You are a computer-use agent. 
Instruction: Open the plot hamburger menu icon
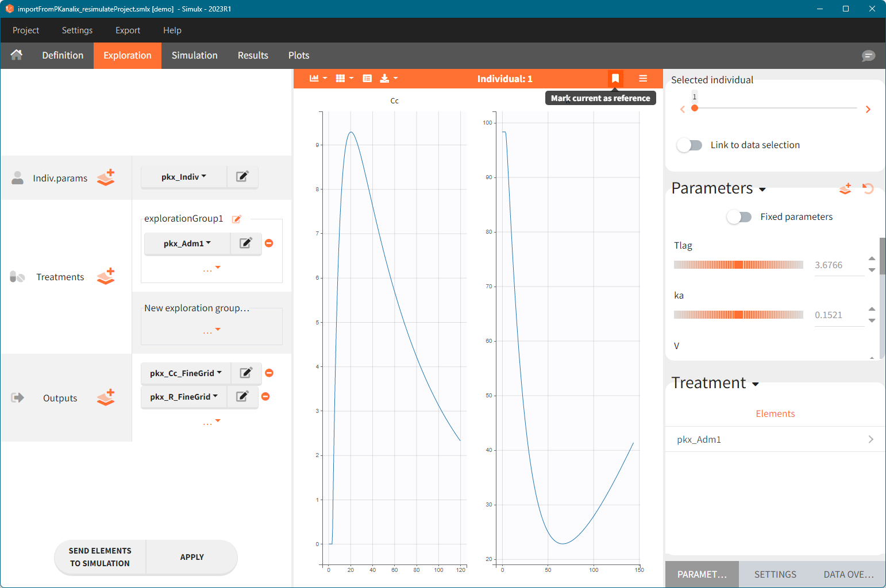click(x=643, y=79)
